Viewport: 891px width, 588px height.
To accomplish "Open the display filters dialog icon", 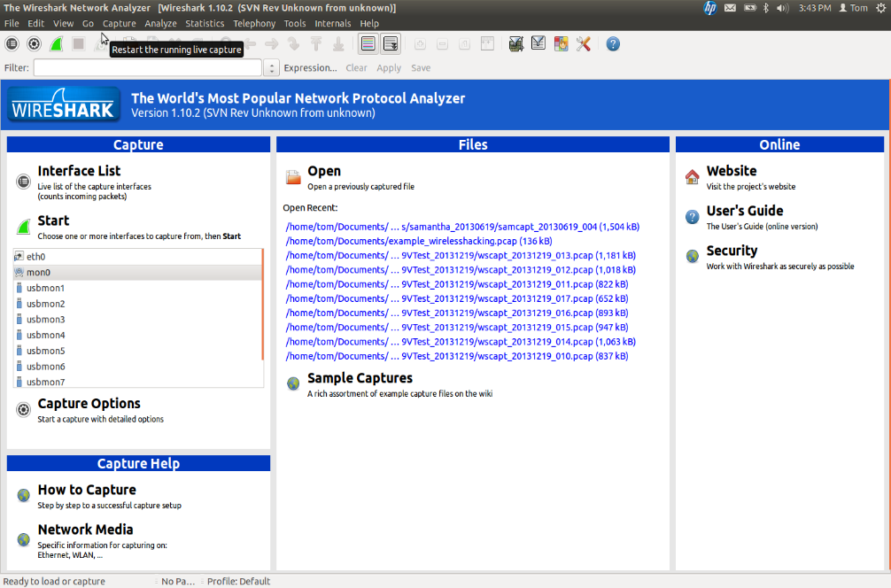I will tap(538, 43).
